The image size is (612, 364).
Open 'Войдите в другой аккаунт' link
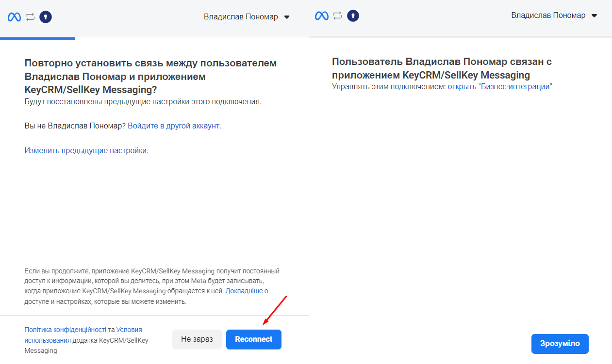175,126
